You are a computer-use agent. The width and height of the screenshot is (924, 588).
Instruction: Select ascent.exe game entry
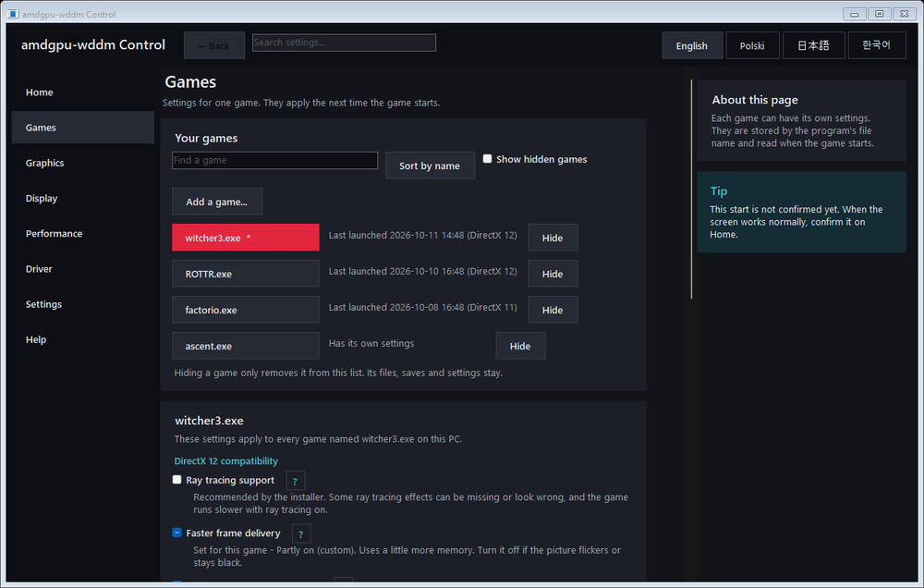point(245,346)
